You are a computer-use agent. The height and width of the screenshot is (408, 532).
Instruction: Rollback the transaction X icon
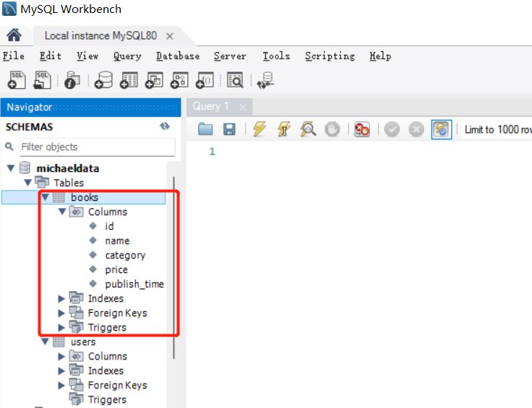click(x=416, y=129)
